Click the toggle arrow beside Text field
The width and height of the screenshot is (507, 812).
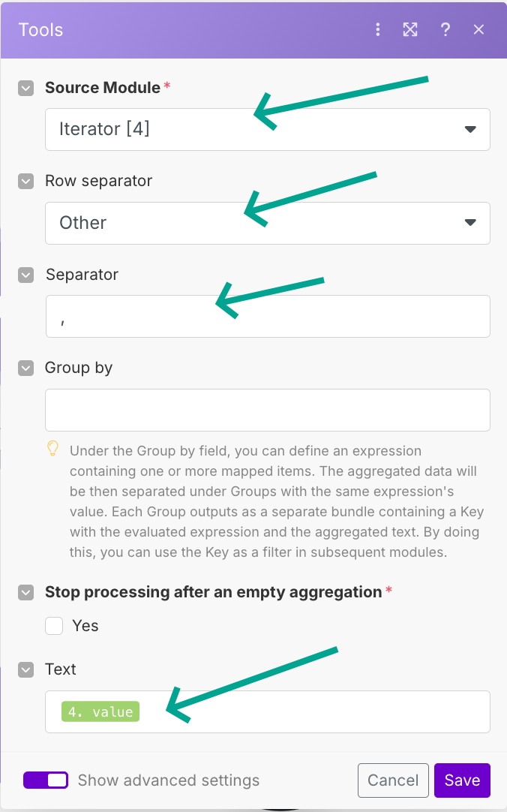coord(26,669)
